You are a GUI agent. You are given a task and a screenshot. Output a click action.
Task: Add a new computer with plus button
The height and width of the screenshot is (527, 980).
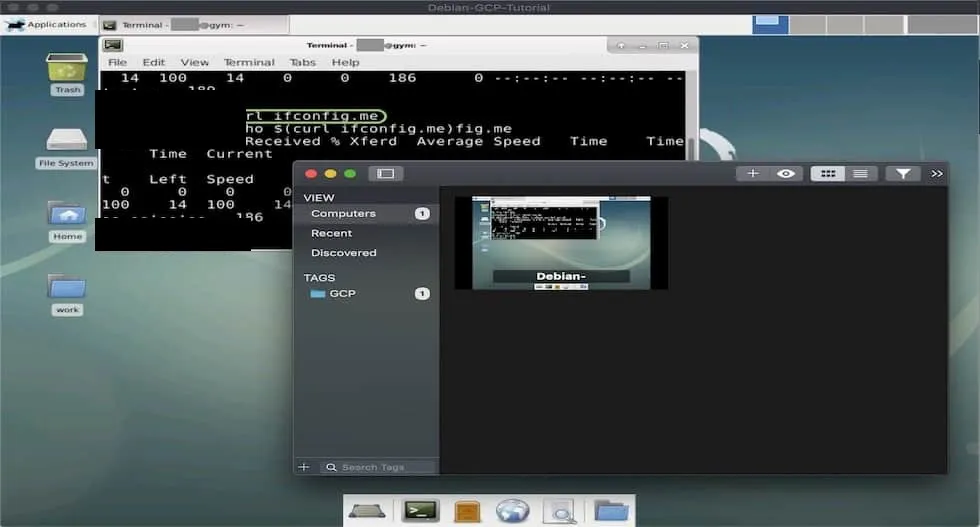(752, 173)
